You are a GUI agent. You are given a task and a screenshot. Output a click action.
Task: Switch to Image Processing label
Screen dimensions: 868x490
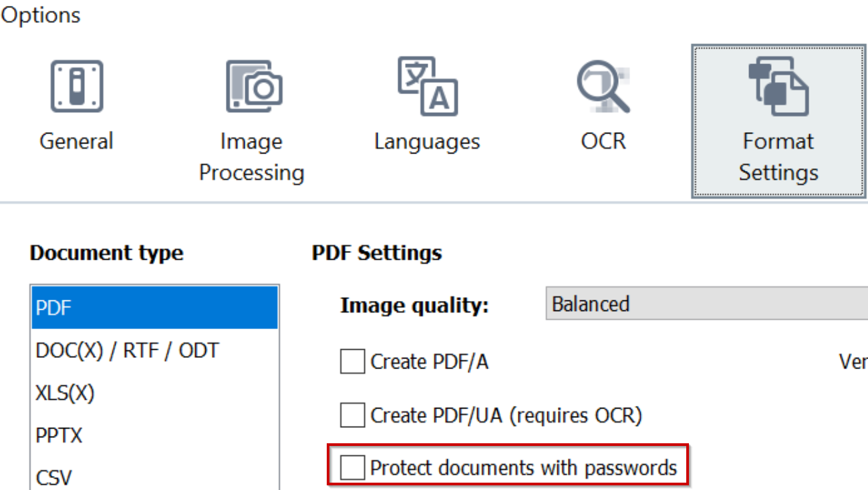coord(252,157)
